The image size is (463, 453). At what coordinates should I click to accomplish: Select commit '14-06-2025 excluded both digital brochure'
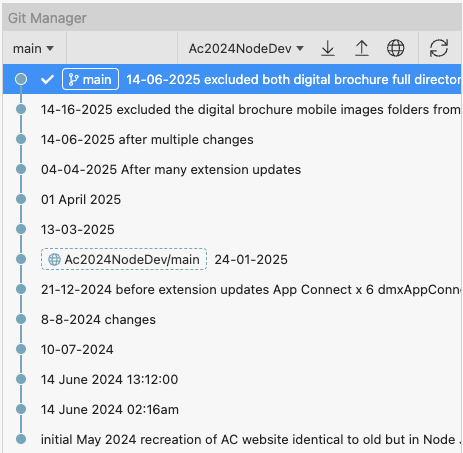coord(232,79)
